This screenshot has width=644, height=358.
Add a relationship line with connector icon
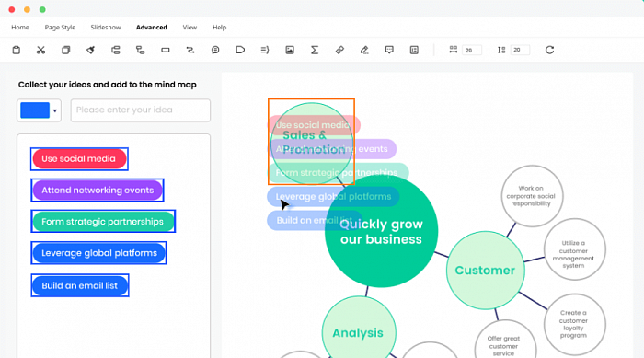[190, 50]
